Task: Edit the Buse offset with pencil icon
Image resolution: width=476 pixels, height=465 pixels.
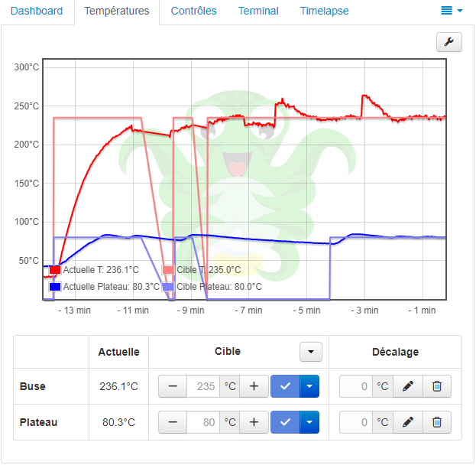Action: coord(408,386)
